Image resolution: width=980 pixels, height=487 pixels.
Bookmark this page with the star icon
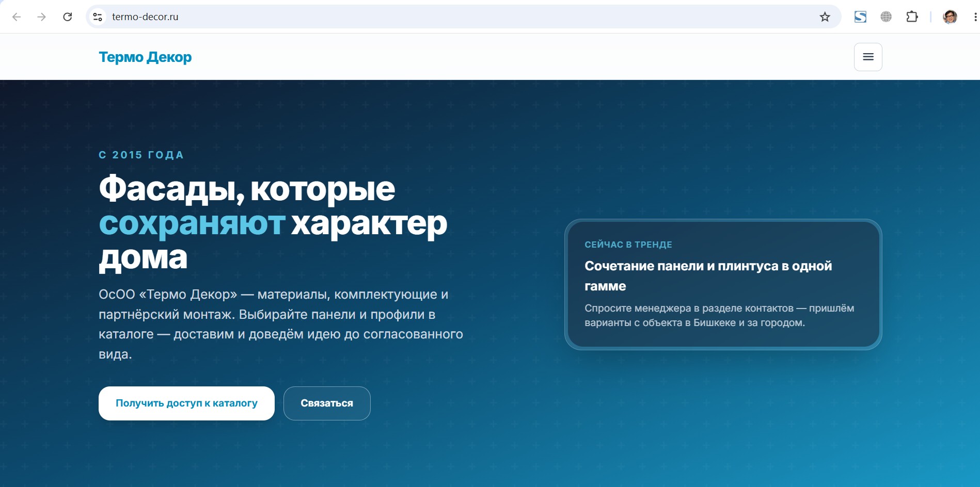825,17
